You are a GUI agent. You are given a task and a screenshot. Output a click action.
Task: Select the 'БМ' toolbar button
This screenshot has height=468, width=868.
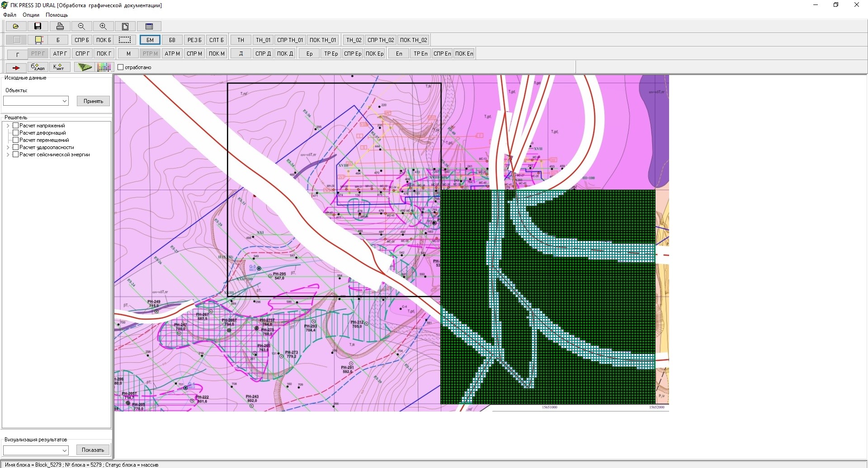(x=150, y=40)
